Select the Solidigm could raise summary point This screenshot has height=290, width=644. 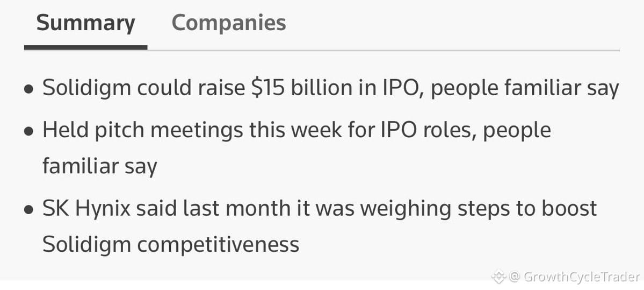click(x=331, y=89)
